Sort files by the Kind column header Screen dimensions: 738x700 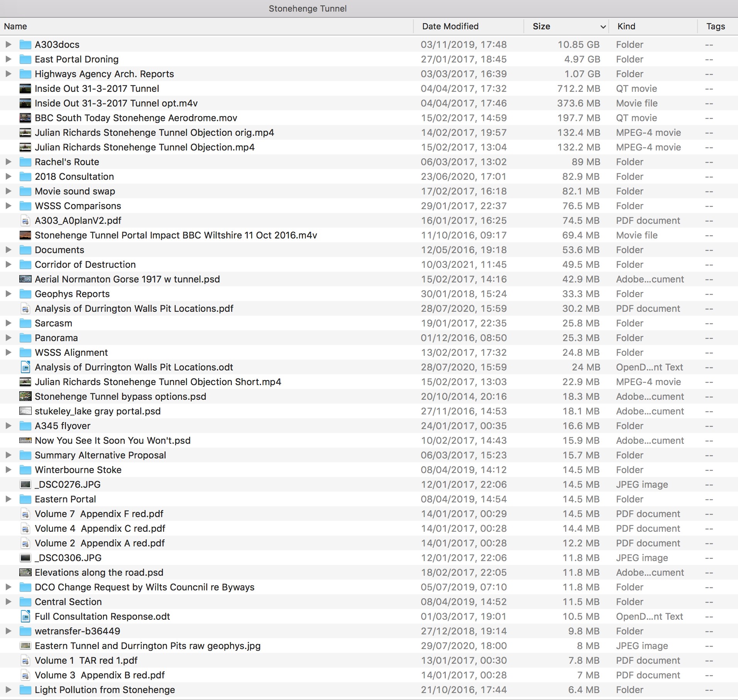click(x=626, y=26)
